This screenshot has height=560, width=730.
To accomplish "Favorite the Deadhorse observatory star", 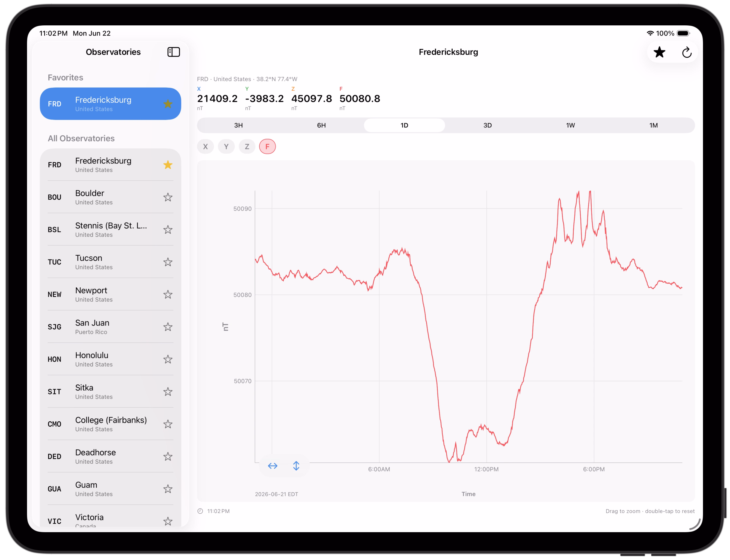I will (168, 456).
